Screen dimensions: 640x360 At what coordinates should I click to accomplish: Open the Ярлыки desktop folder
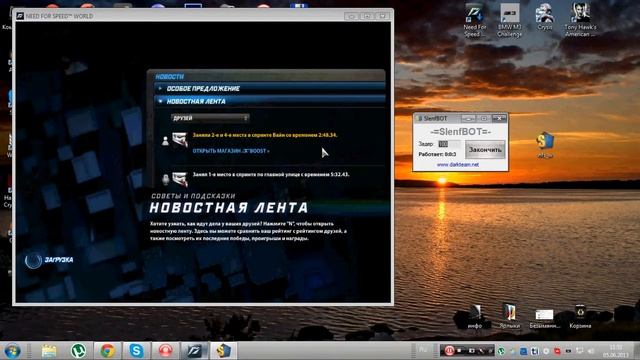509,317
